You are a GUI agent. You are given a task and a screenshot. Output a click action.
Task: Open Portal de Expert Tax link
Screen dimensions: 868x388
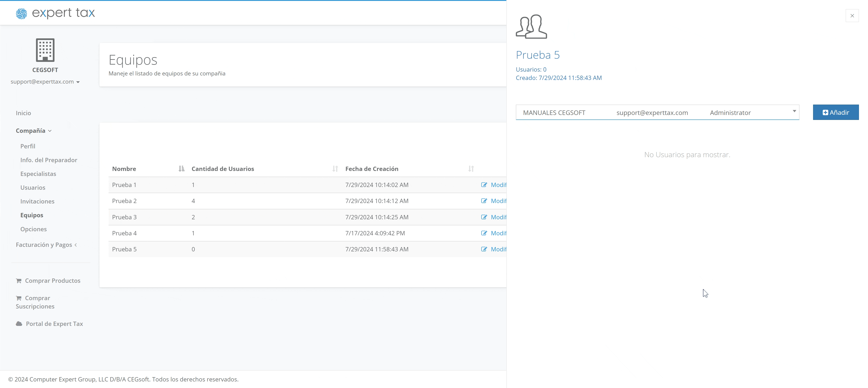tap(54, 324)
